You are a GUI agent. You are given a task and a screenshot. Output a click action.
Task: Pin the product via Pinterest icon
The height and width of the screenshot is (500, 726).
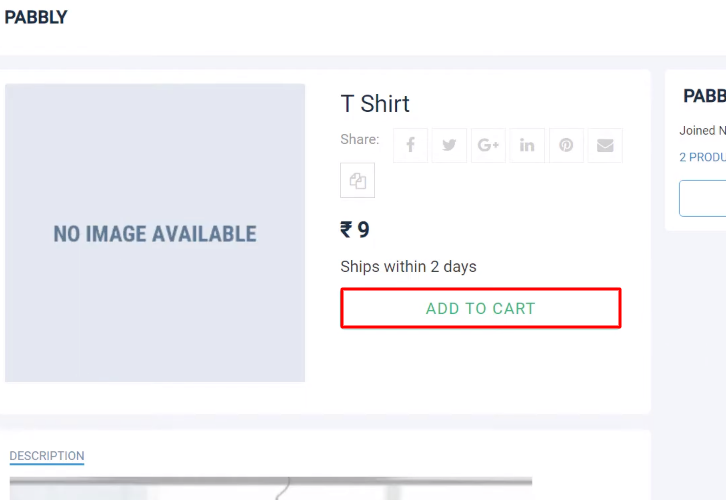pyautogui.click(x=566, y=145)
